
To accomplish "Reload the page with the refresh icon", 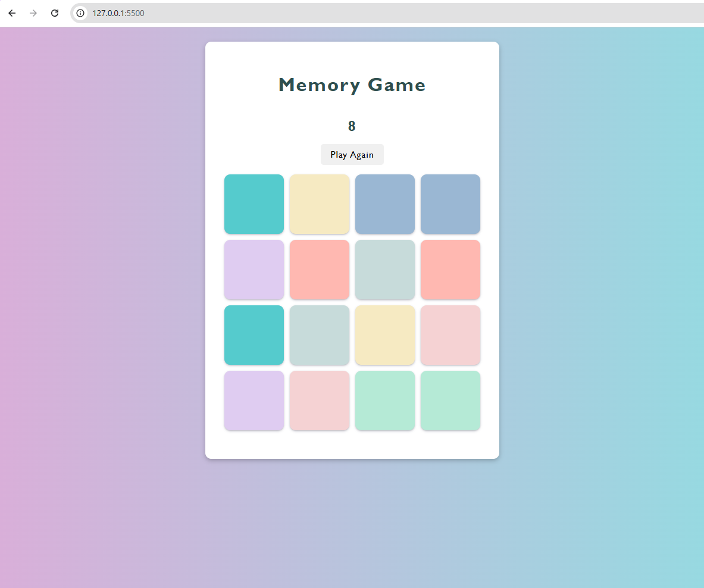I will (x=55, y=13).
